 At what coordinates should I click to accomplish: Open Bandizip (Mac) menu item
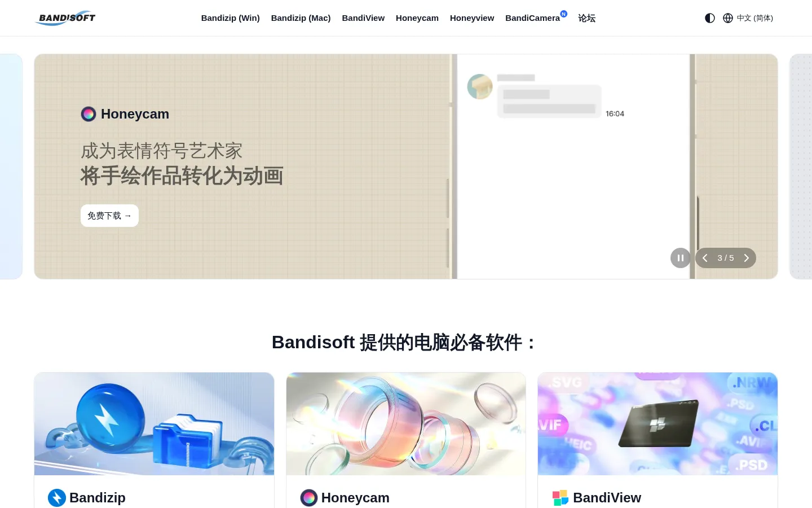point(301,18)
